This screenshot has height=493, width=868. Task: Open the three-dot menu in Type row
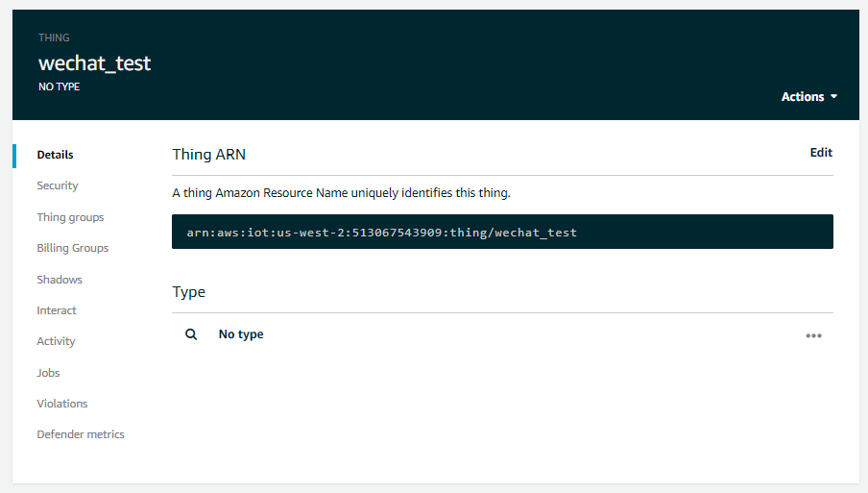(x=813, y=335)
